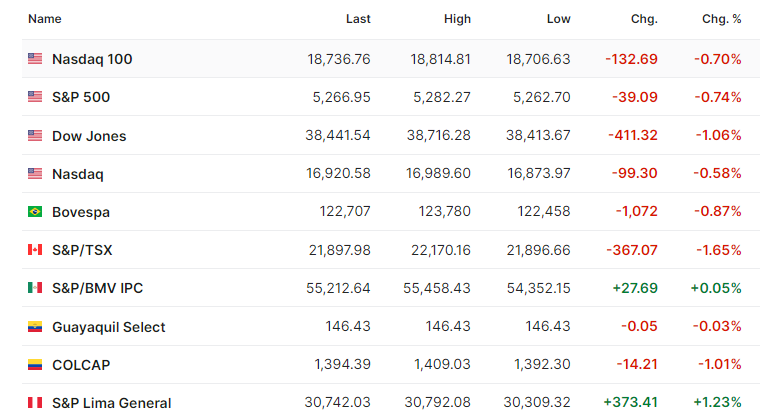Select the S&P/BMV IPC +0.05% change value
Screen dimensions: 760x419
pos(716,288)
